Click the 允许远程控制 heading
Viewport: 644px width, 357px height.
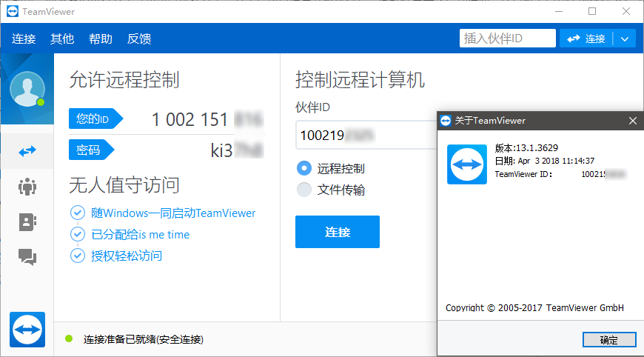124,79
